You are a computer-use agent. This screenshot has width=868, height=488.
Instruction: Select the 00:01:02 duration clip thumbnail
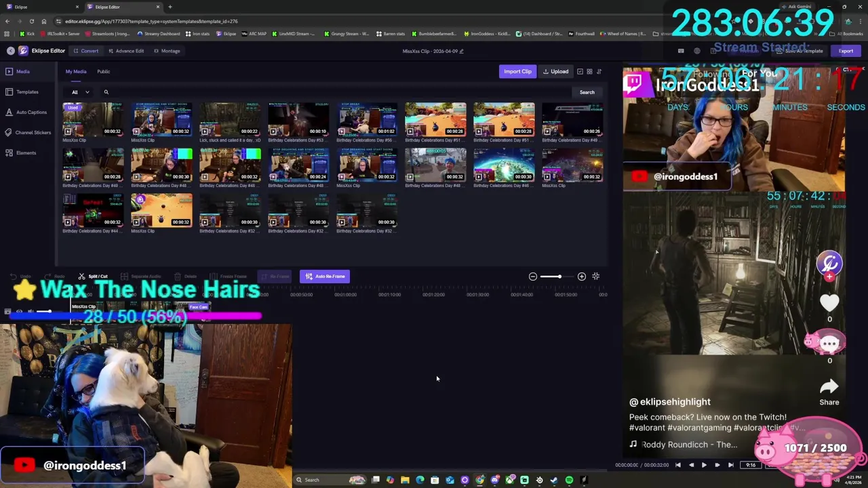(367, 119)
